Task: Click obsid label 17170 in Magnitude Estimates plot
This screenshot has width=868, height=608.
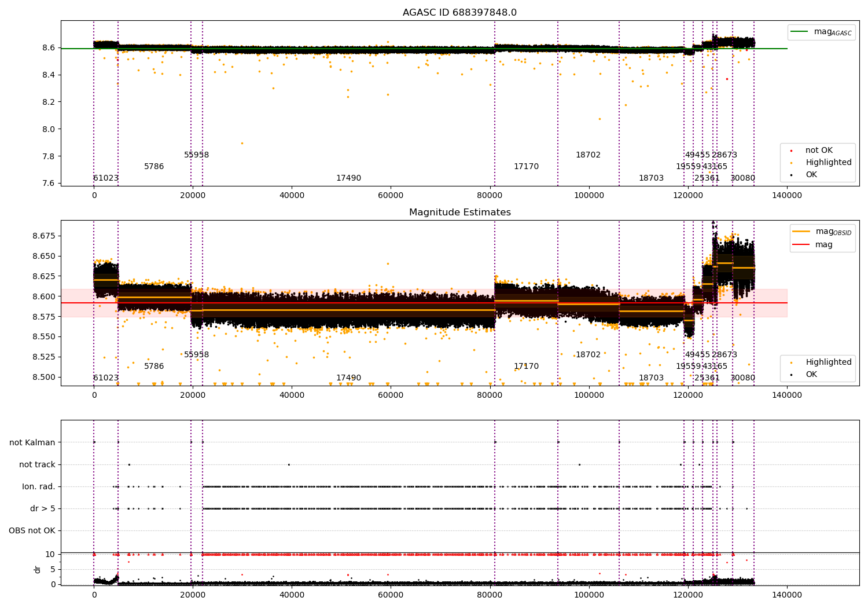Action: click(x=526, y=367)
